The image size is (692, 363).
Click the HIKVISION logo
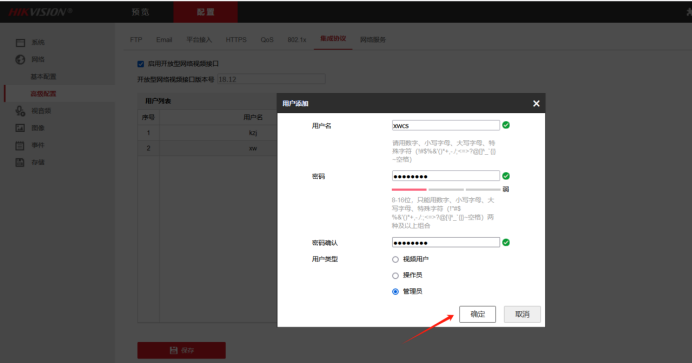[40, 12]
